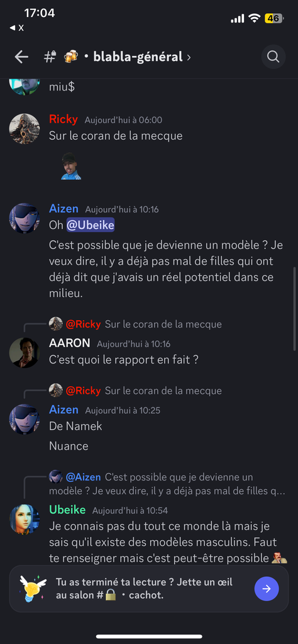Expand blabla-général channel details chevron
This screenshot has width=298, height=644.
pyautogui.click(x=189, y=57)
